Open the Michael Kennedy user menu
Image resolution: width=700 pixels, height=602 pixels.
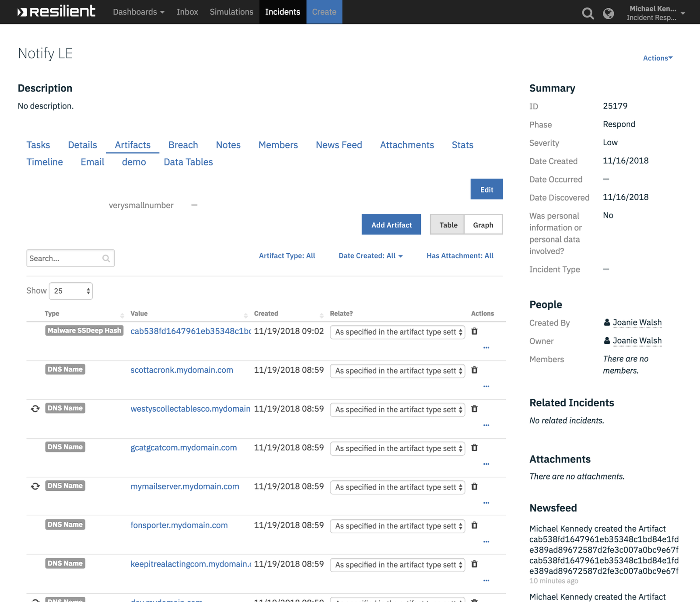[x=656, y=13]
